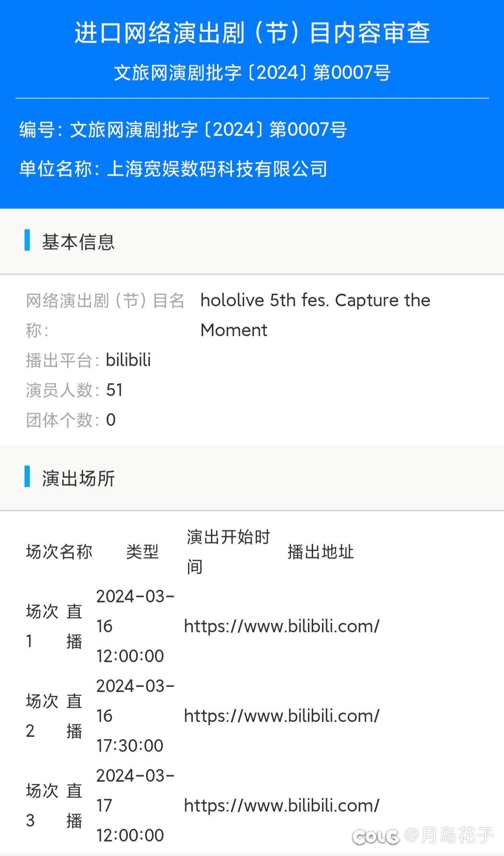Open the 场次2 bilibili URL
Screen dimensions: 504x856
pyautogui.click(x=282, y=716)
